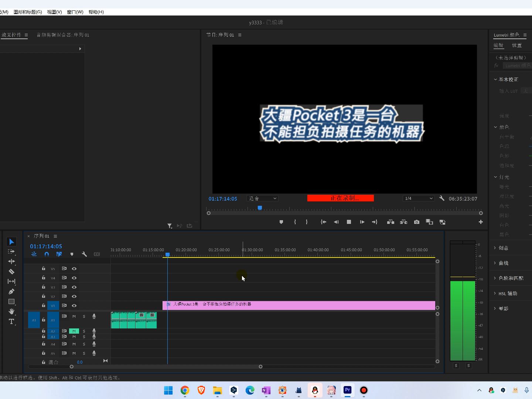
Task: Open Comparison View button
Action: 429,222
